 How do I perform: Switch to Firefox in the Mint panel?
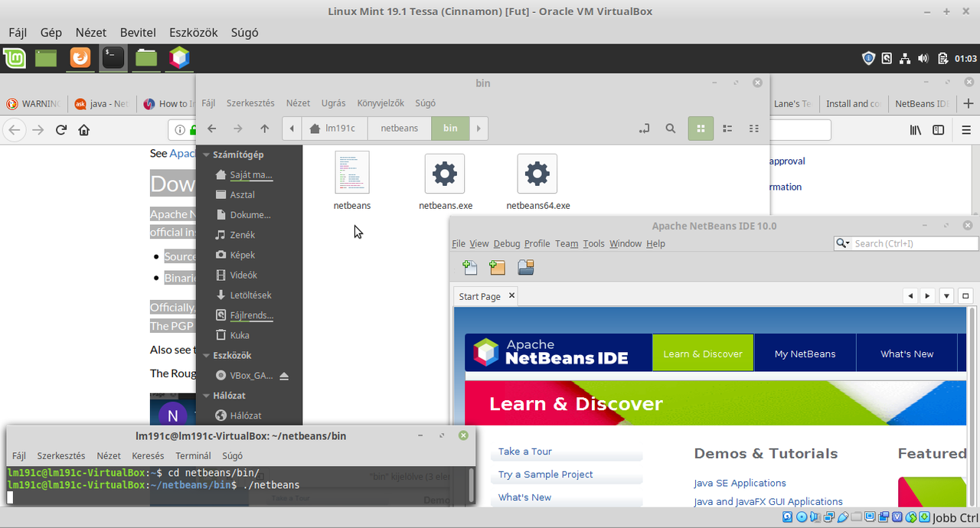[80, 57]
